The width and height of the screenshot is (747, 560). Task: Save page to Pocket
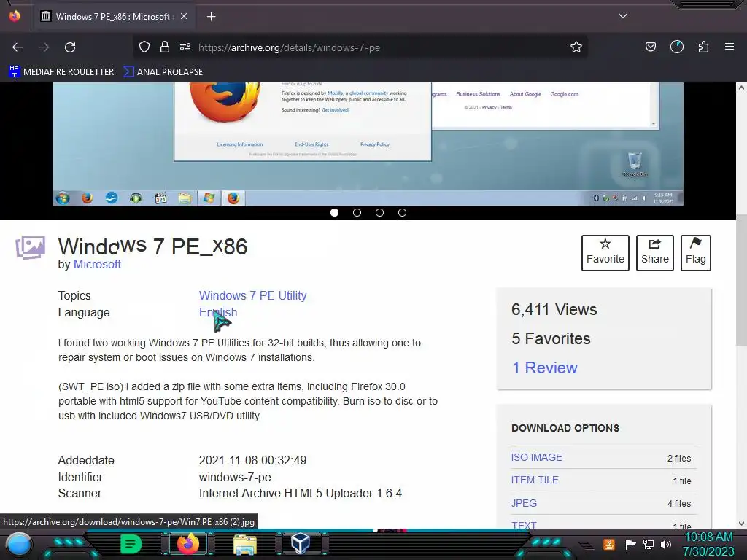[650, 47]
